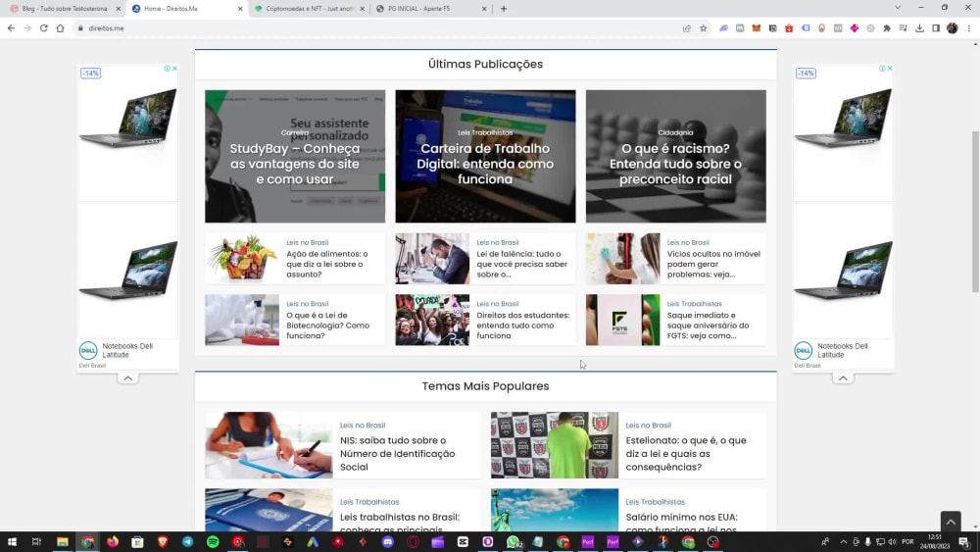Open the Windows notification center
Viewport: 980px width, 552px height.
point(964,542)
